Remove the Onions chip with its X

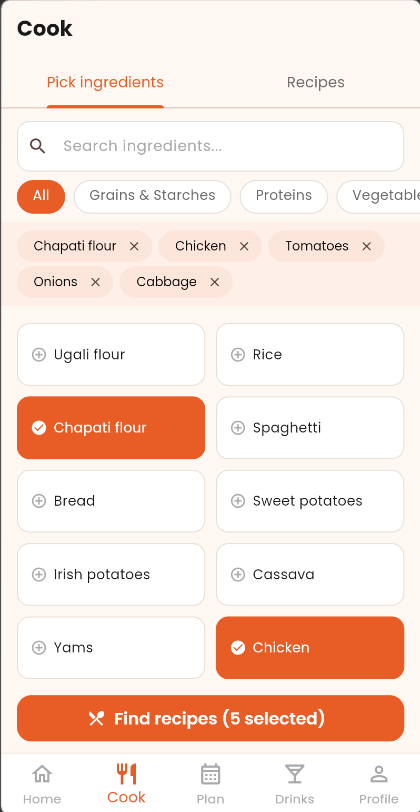coord(95,282)
